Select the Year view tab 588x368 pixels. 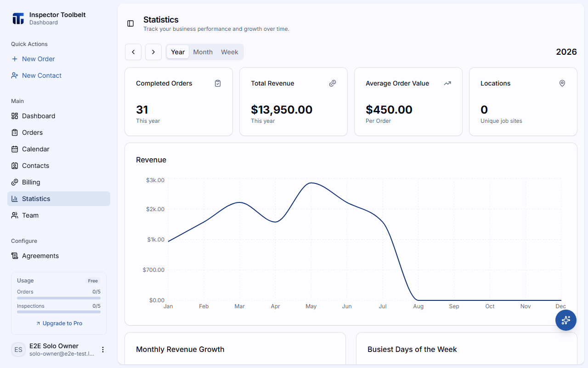pos(178,52)
